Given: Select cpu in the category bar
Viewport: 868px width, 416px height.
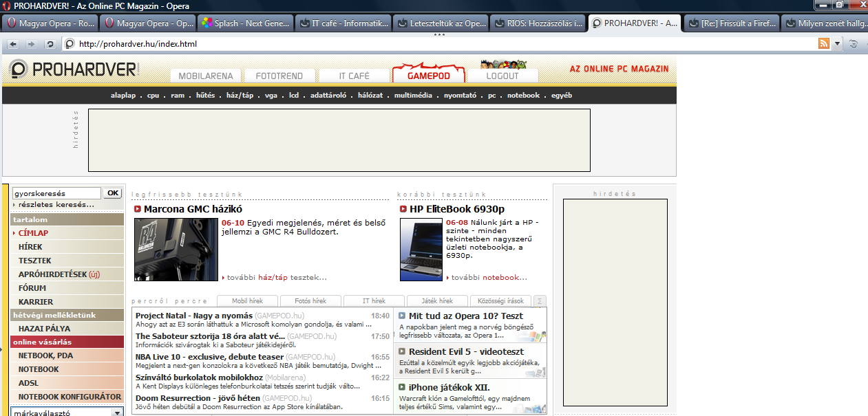Looking at the screenshot, I should (x=153, y=96).
